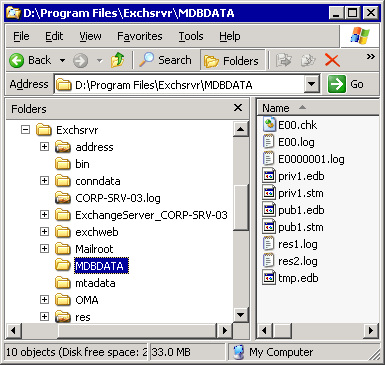Open Search with magnifier icon
385x365 pixels.
[166, 60]
